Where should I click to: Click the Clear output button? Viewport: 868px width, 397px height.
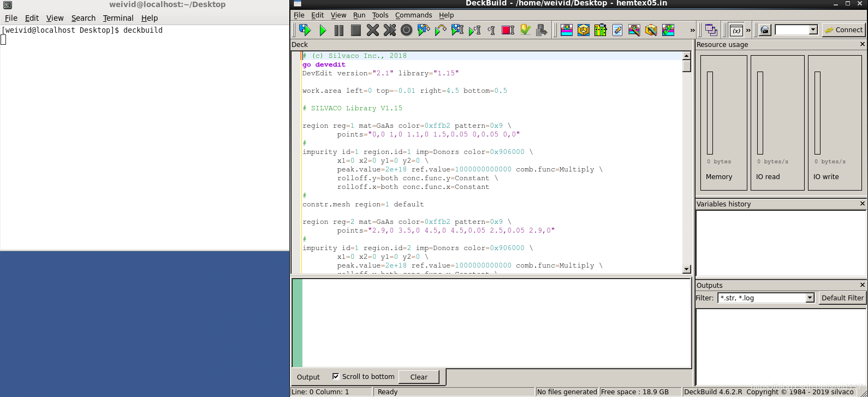[x=419, y=377]
